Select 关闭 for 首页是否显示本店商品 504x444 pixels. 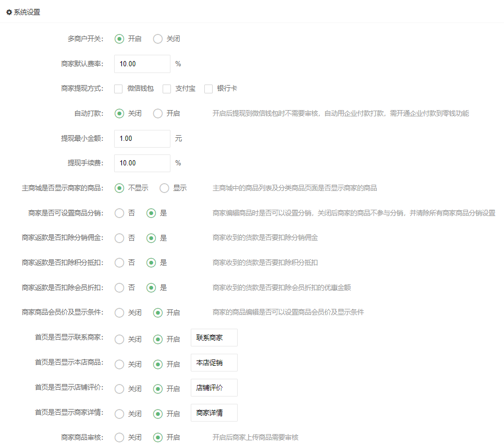pyautogui.click(x=119, y=364)
